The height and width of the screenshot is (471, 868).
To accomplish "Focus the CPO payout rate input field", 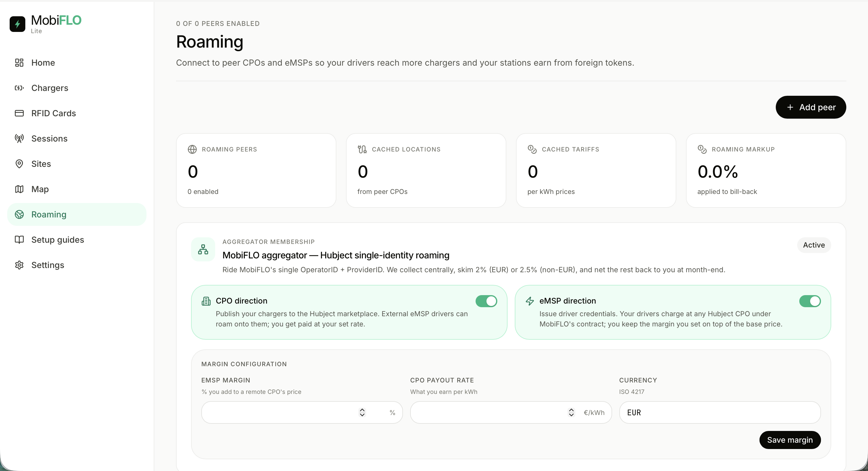I will 511,412.
